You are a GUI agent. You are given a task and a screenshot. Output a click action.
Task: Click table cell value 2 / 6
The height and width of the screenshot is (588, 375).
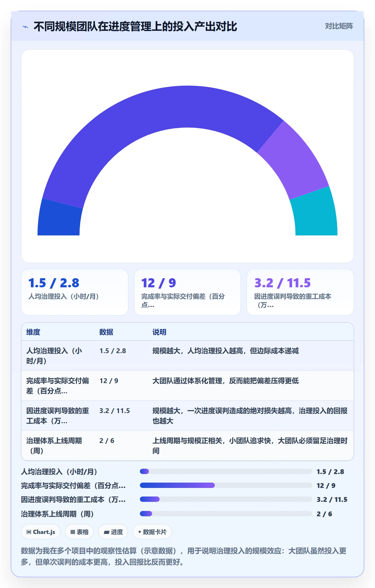coord(107,441)
